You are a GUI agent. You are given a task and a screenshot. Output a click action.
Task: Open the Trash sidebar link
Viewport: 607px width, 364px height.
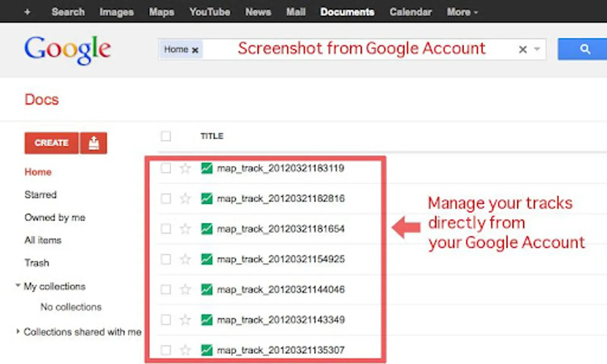[x=37, y=263]
